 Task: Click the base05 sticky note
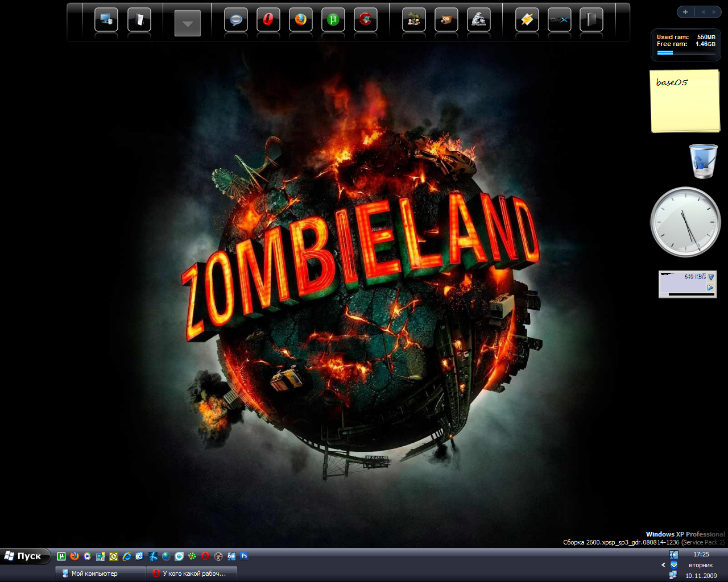(x=685, y=101)
